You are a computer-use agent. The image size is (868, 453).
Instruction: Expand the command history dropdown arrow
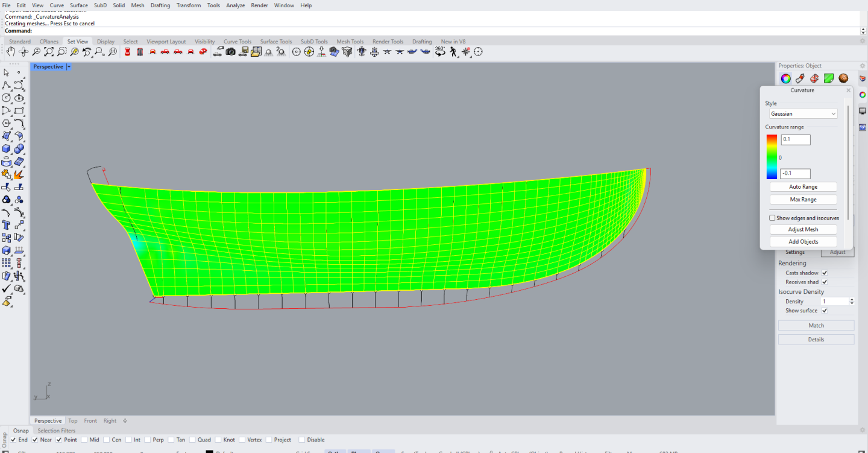[863, 31]
